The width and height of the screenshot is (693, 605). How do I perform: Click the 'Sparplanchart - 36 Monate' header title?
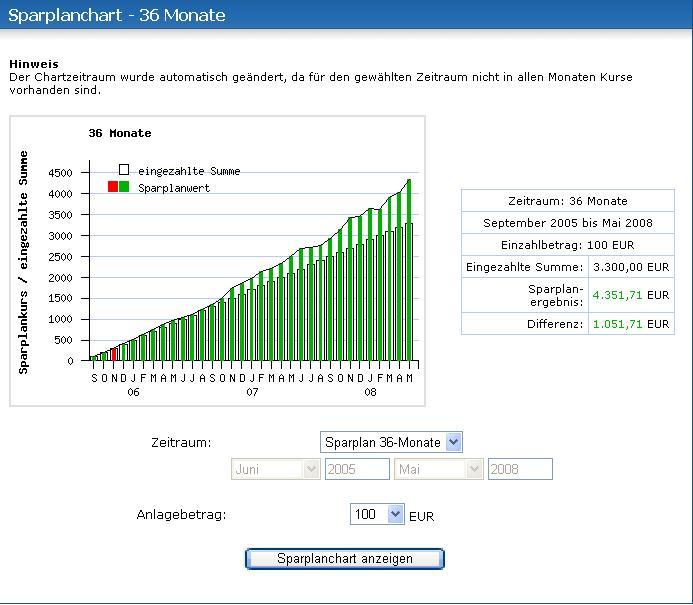tap(117, 15)
